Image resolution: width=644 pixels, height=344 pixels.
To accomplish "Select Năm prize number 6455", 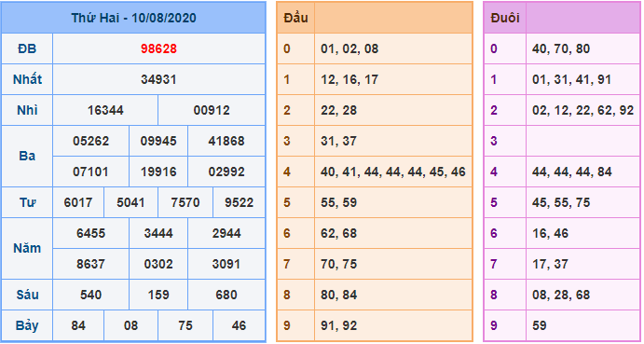I will [x=90, y=233].
